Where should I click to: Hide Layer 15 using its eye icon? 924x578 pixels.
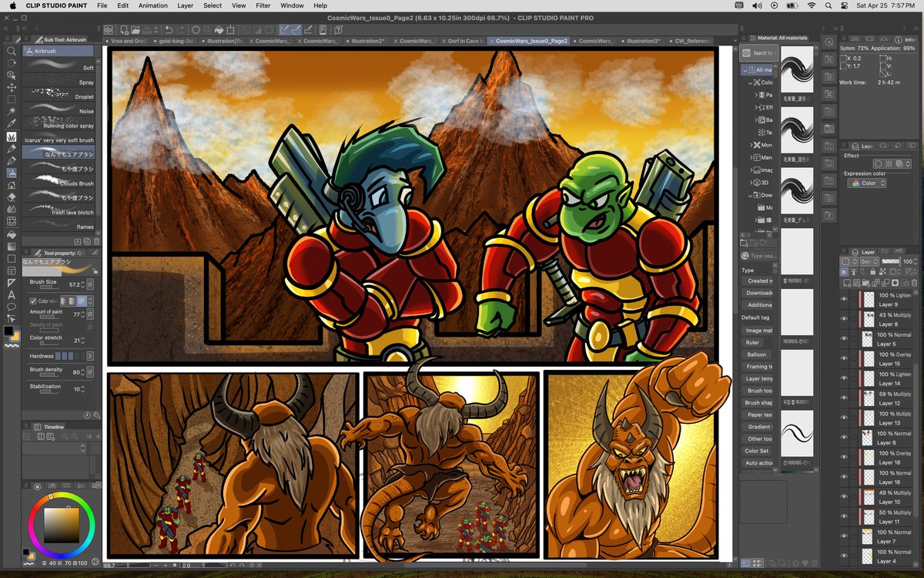click(845, 359)
